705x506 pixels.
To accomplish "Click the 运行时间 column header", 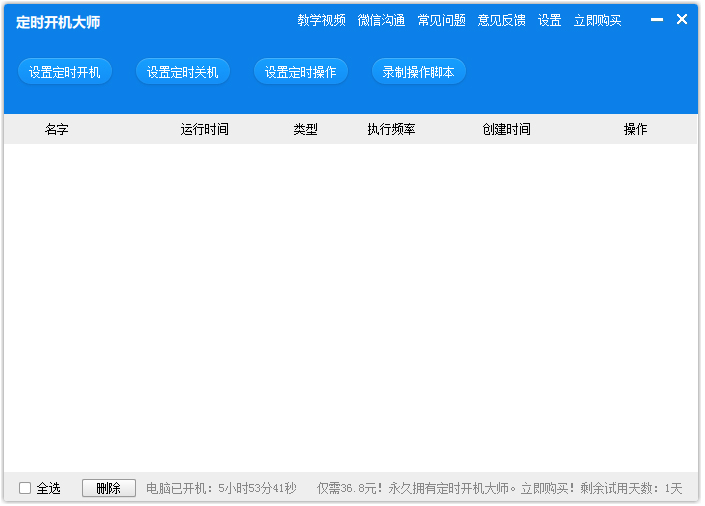I will [205, 130].
